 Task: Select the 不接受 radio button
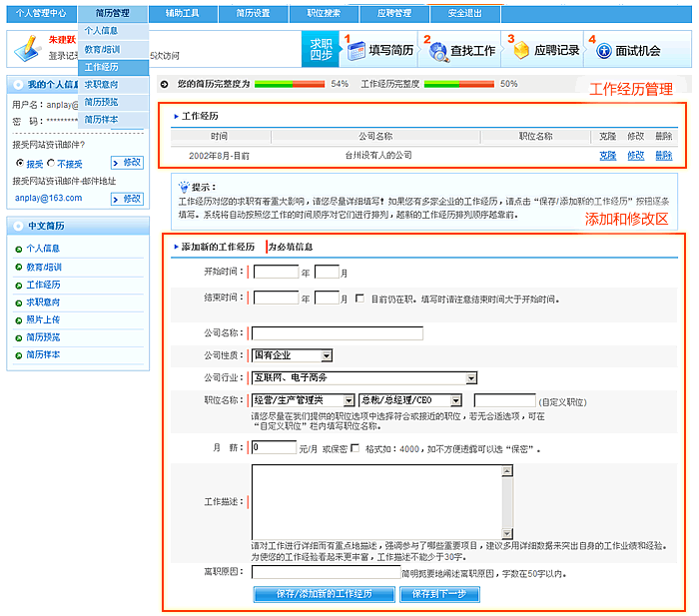tap(51, 162)
